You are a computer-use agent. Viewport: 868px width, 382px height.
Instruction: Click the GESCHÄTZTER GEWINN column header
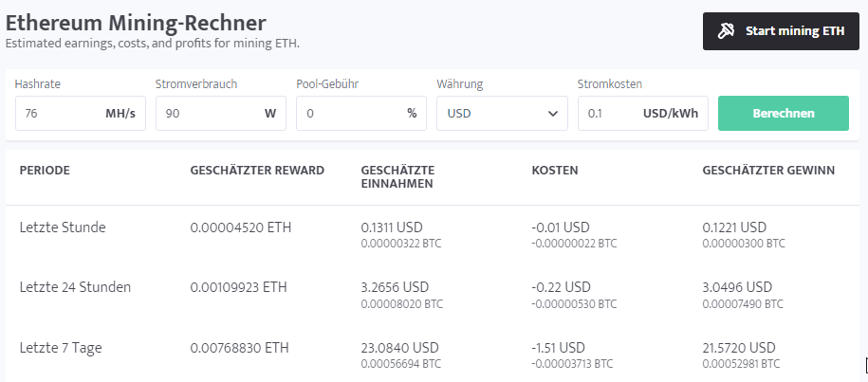click(768, 171)
